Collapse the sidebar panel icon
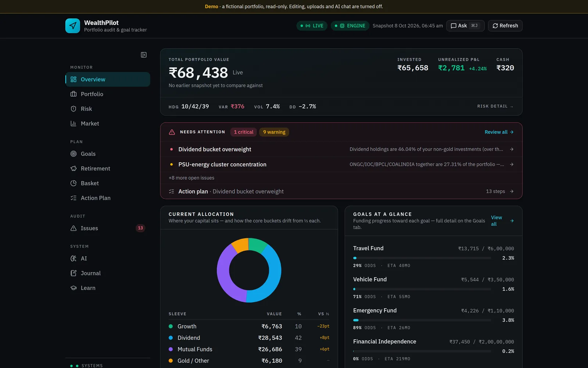 point(144,55)
